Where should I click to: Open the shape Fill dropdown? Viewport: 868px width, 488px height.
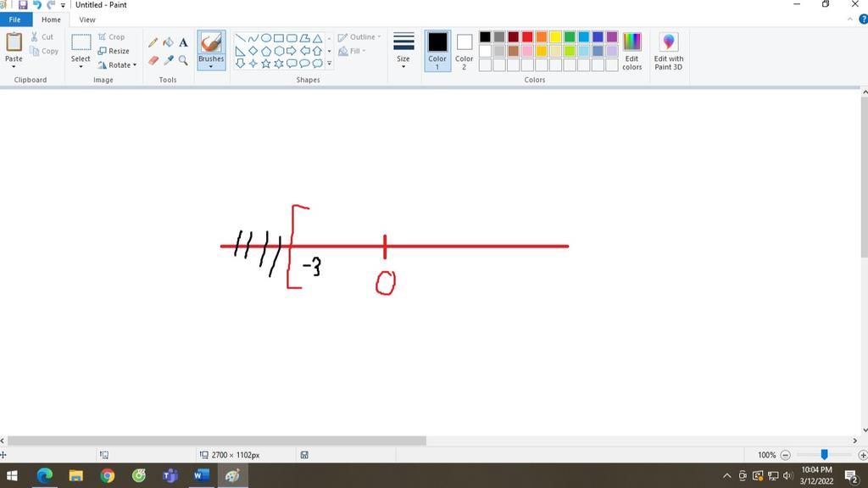[352, 51]
